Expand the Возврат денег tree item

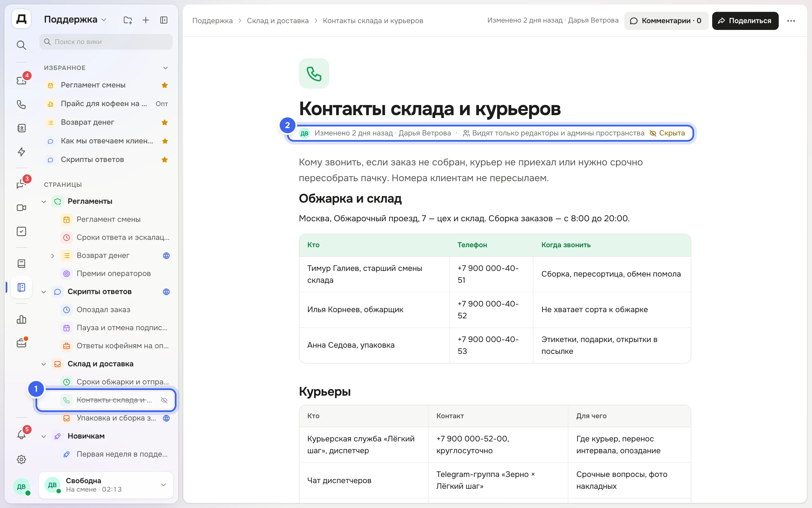click(52, 256)
